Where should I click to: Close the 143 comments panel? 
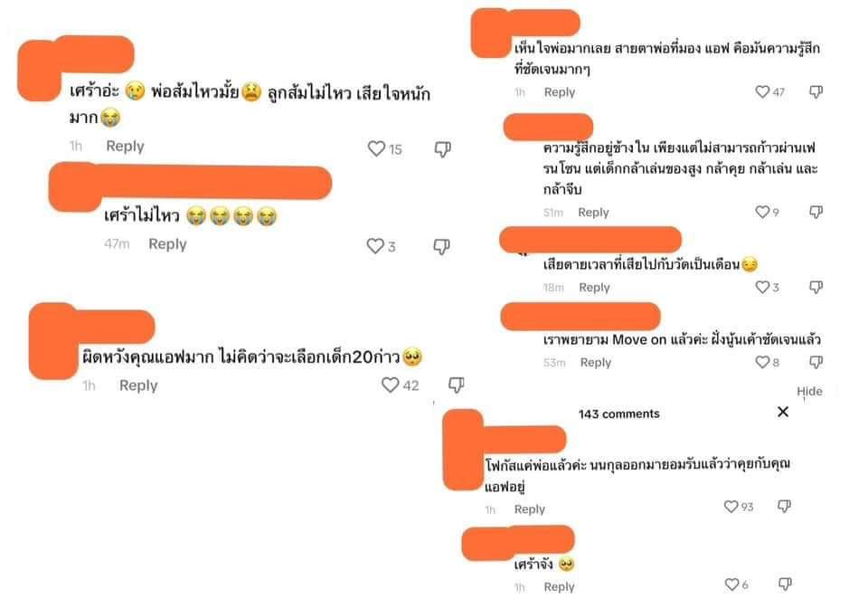click(783, 412)
